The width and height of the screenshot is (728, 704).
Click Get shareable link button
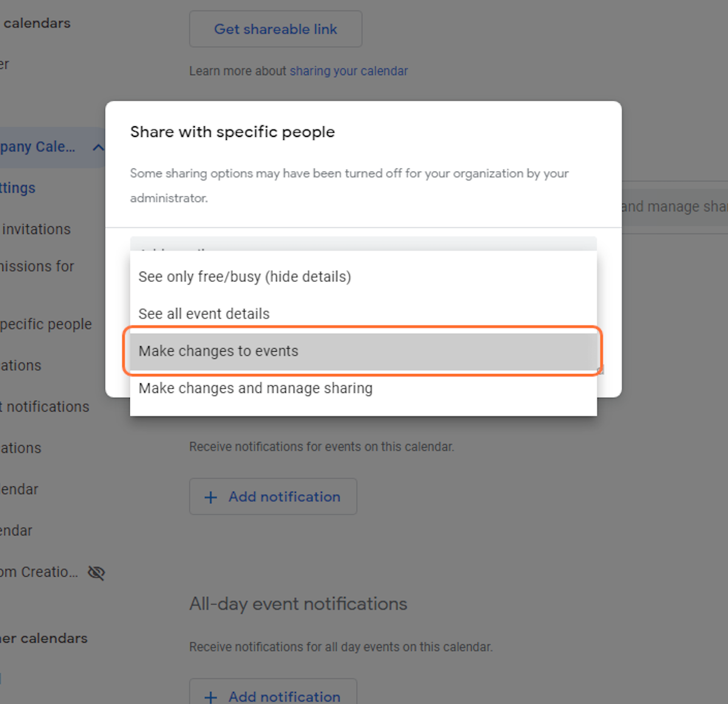(x=275, y=28)
